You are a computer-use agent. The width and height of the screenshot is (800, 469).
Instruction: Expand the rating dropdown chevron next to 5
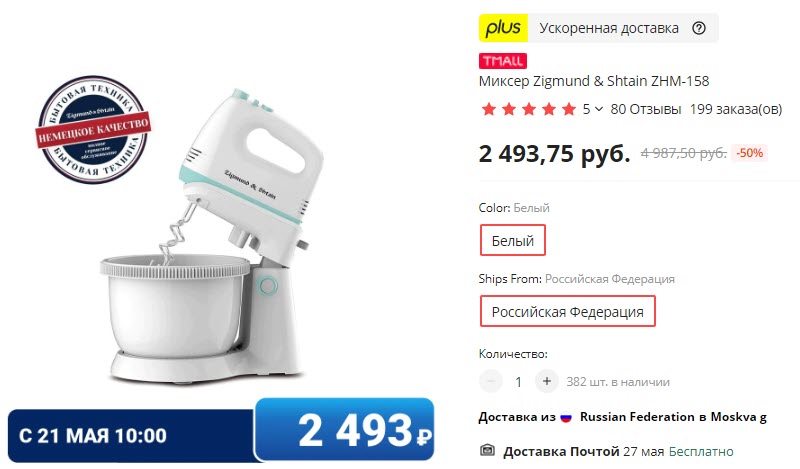click(x=599, y=109)
